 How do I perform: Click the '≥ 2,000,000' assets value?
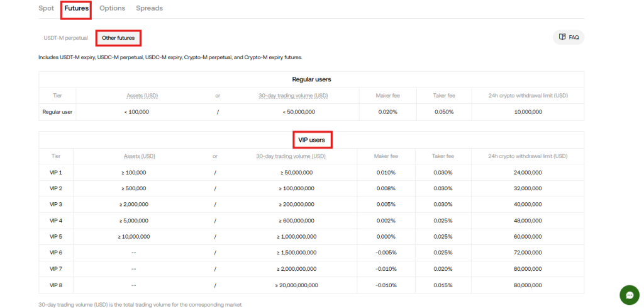133,204
